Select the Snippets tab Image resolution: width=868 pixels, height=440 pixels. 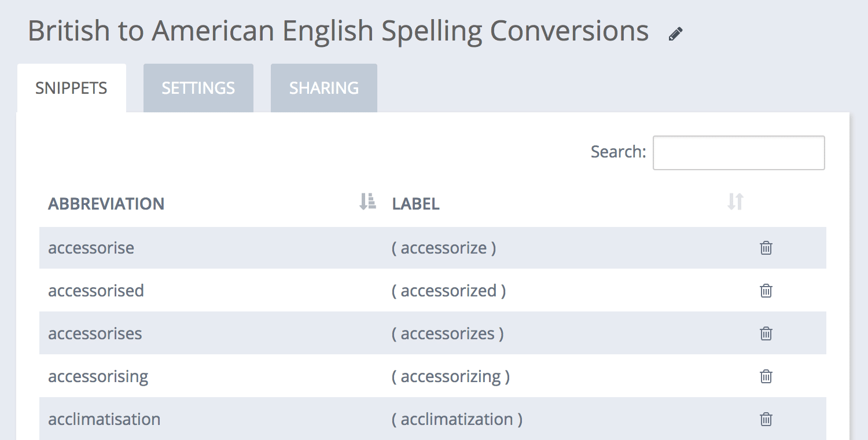point(71,88)
